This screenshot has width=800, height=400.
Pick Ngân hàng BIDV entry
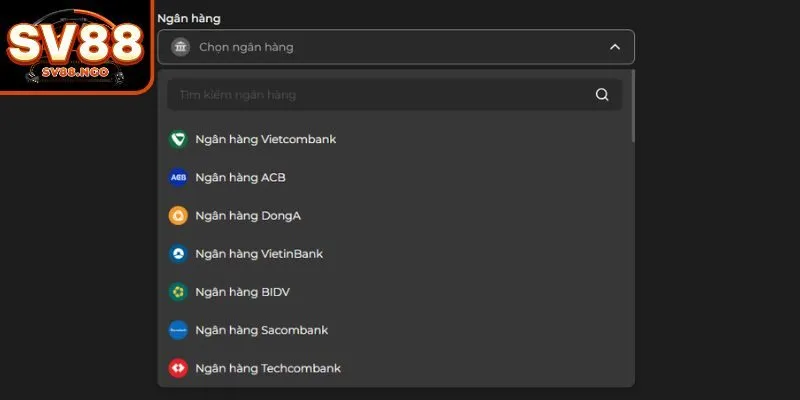[396, 292]
